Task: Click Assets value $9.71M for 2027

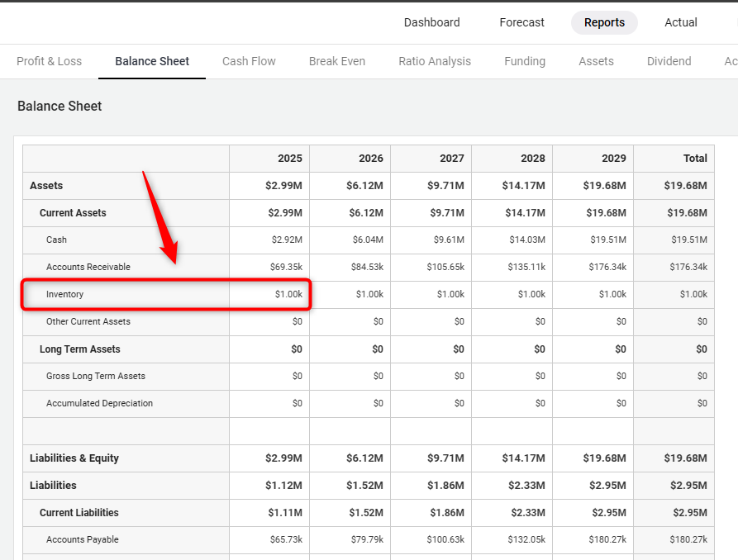Action: click(x=445, y=185)
